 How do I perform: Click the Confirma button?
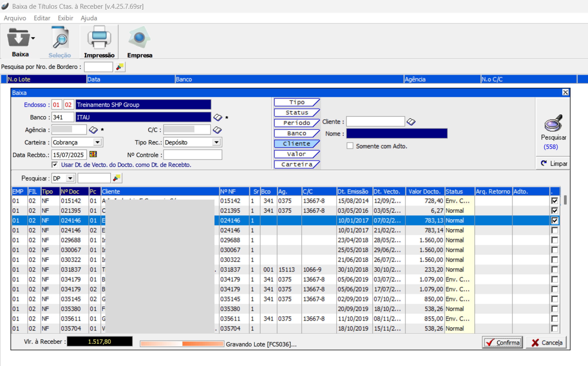click(502, 342)
